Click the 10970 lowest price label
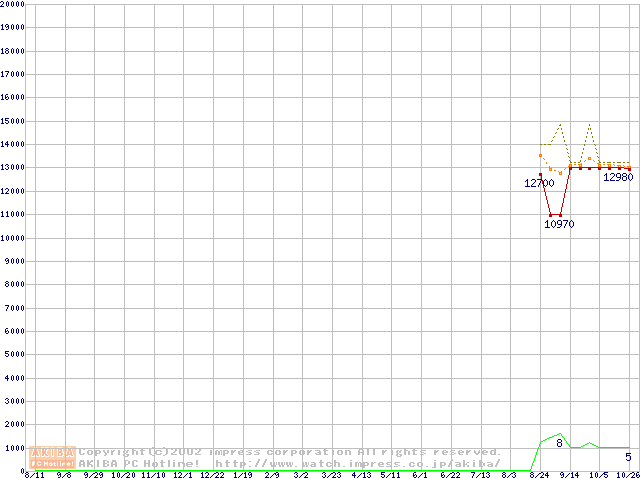 click(x=559, y=224)
